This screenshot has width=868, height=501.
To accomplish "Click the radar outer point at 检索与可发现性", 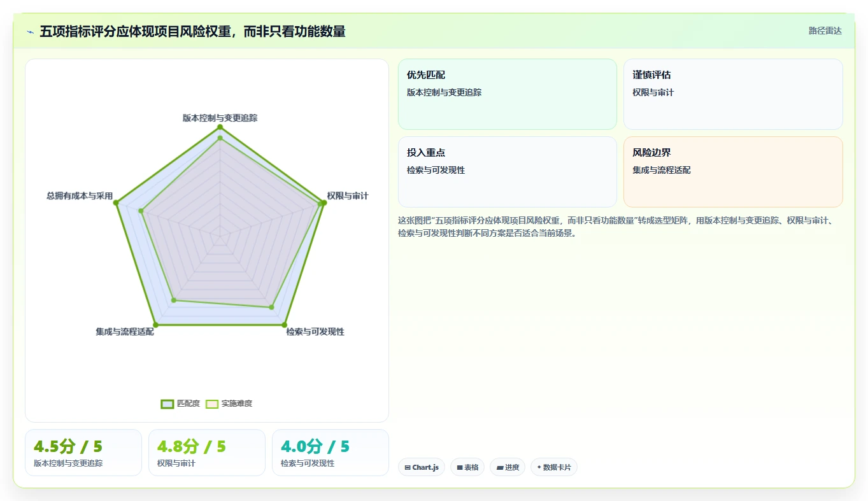I will tap(284, 325).
